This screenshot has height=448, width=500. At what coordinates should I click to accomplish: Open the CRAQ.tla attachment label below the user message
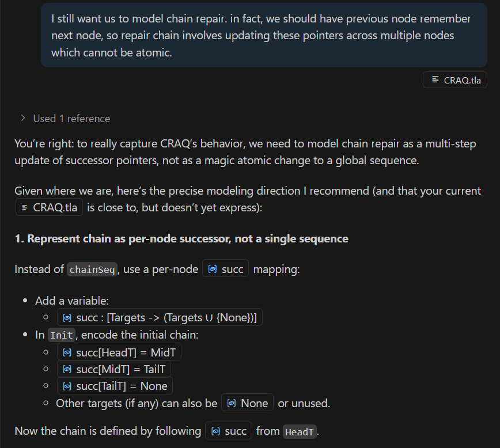(x=462, y=80)
